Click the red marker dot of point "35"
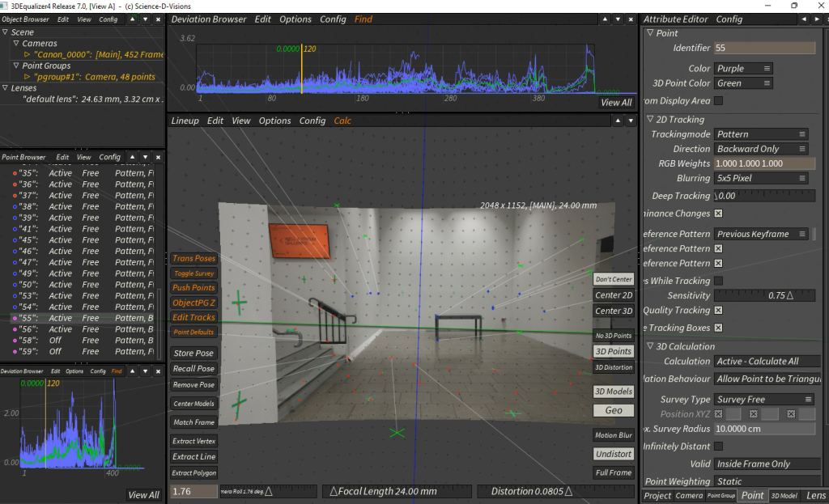829x504 pixels. pyautogui.click(x=15, y=173)
